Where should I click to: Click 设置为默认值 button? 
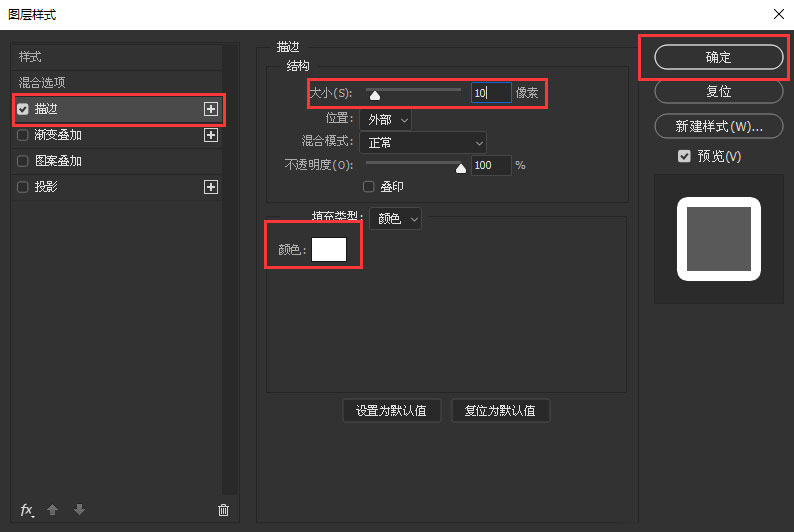tap(391, 411)
